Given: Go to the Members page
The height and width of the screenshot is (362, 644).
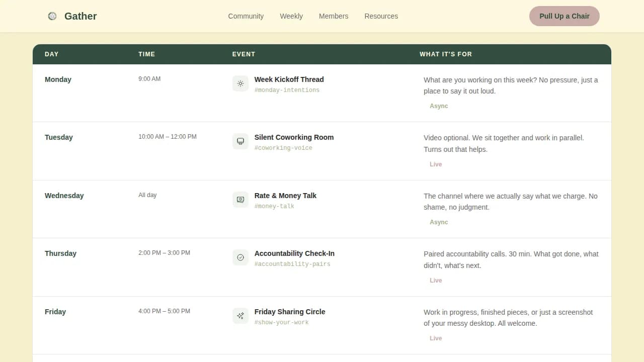Looking at the screenshot, I should click(333, 16).
